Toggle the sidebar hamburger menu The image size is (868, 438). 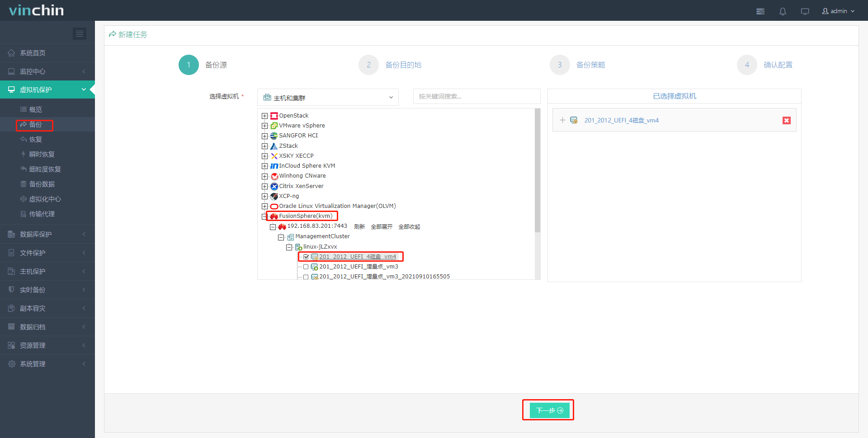(x=80, y=33)
